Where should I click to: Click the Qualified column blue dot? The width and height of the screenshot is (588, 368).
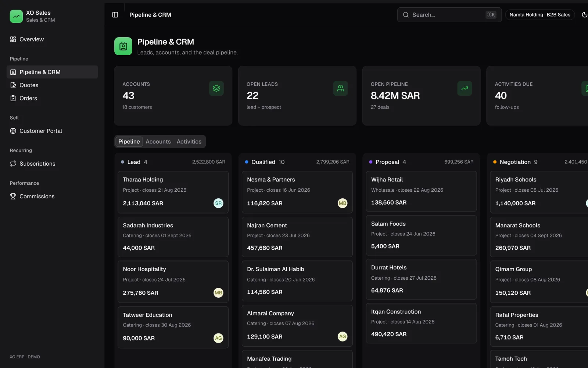[x=247, y=162]
